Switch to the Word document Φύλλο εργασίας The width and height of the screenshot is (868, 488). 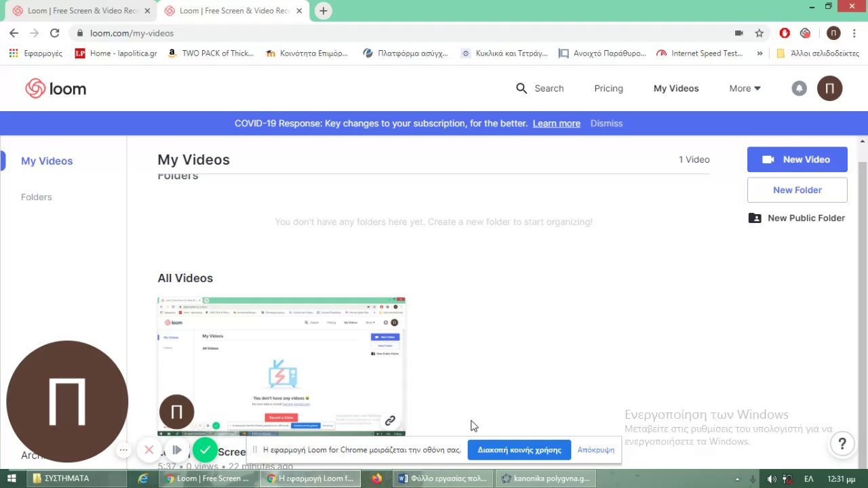[x=444, y=478]
